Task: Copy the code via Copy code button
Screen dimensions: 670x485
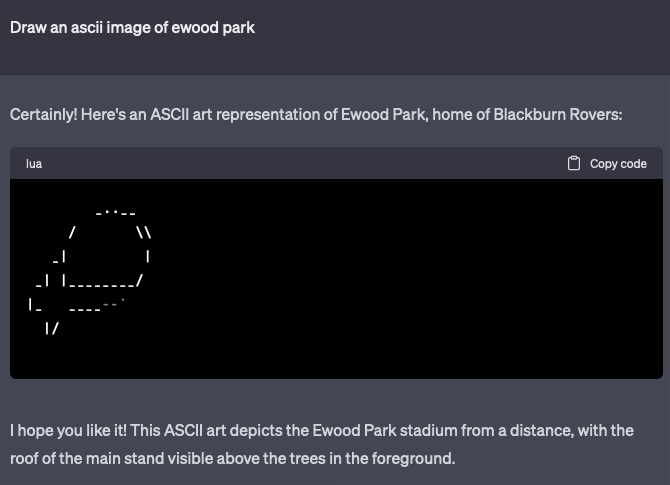Action: (x=607, y=163)
